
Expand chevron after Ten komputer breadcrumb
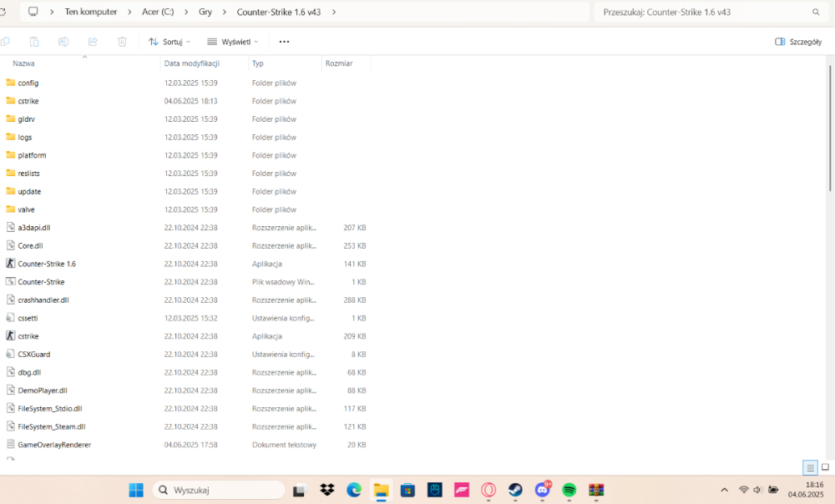(129, 12)
